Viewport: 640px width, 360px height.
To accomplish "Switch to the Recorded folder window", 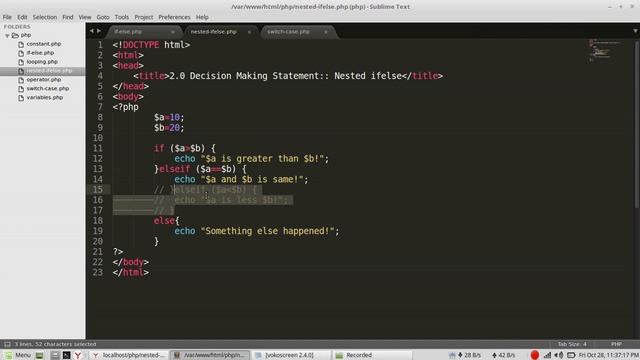I will [372, 355].
